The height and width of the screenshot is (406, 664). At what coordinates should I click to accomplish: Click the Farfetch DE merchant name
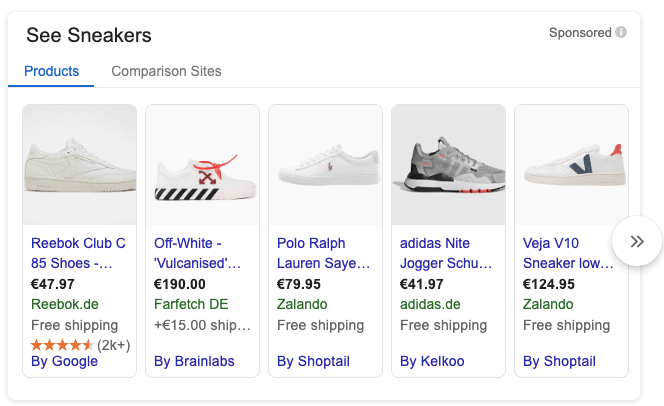(191, 304)
